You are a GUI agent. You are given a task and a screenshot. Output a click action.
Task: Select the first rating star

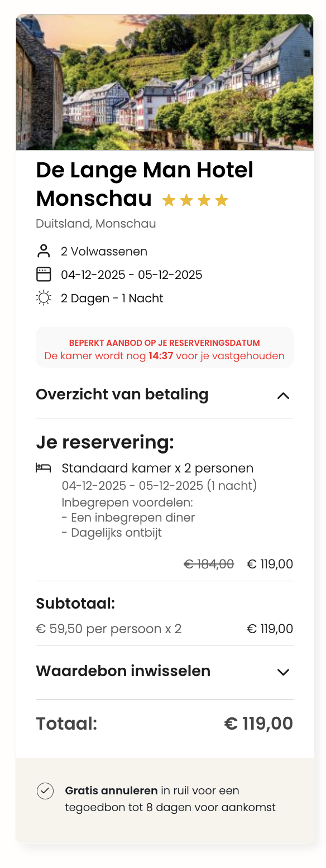click(169, 200)
